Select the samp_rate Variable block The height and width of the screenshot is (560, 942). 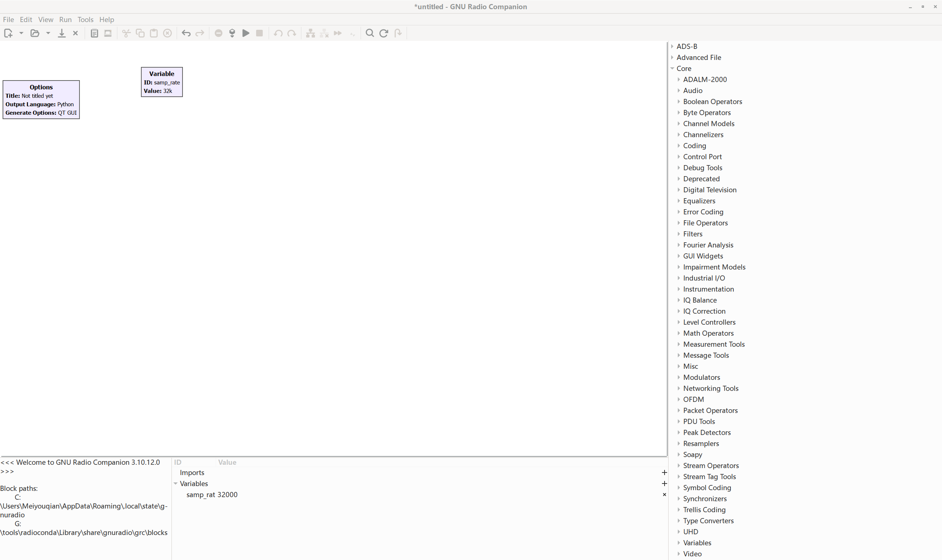tap(162, 82)
